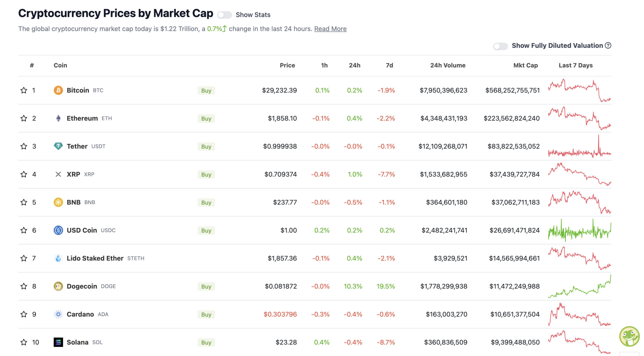Select Bitcoin market cap $568,252,755,751

tap(512, 90)
